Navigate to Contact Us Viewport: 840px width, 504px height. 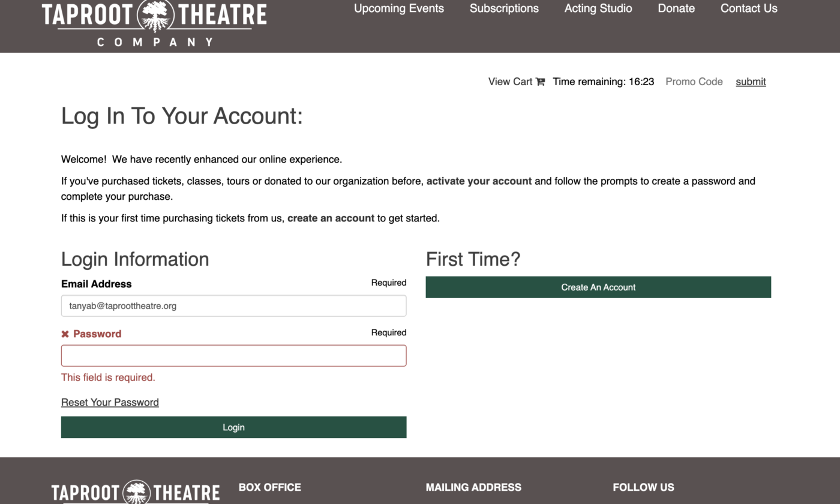(x=749, y=8)
